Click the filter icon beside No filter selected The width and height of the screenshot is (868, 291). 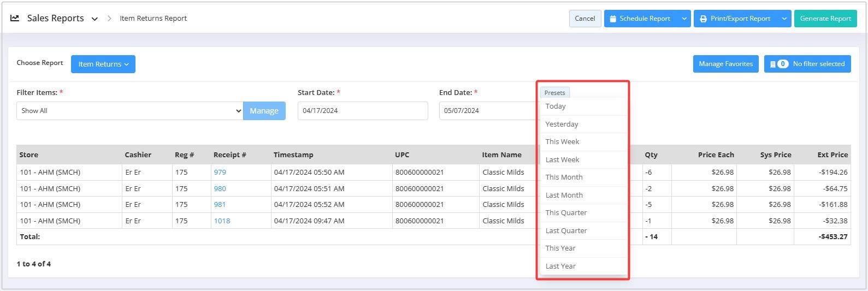coord(772,64)
